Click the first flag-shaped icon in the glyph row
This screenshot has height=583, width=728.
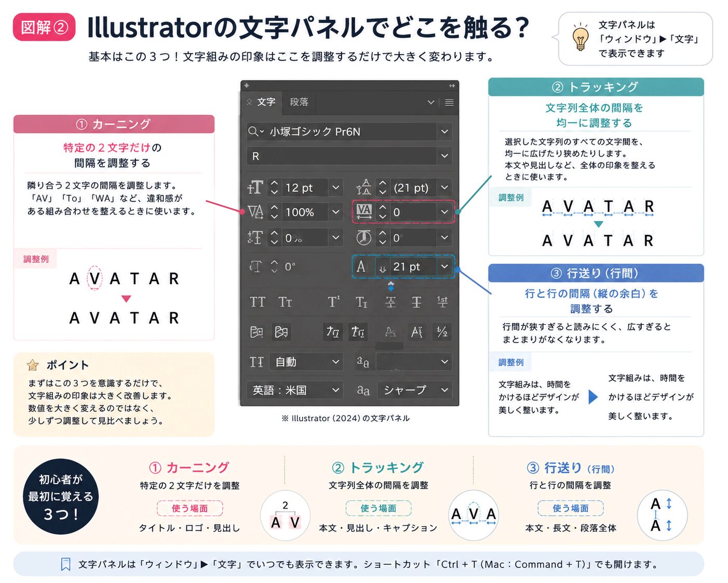click(x=257, y=332)
